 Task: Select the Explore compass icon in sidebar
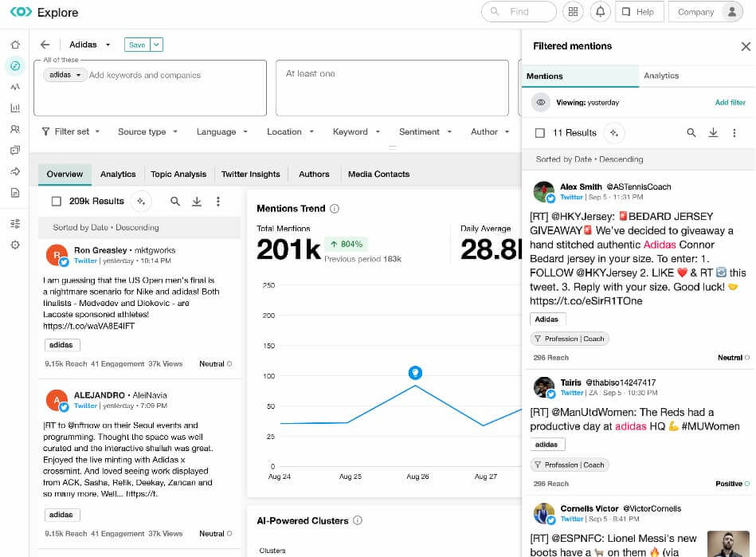[x=14, y=66]
